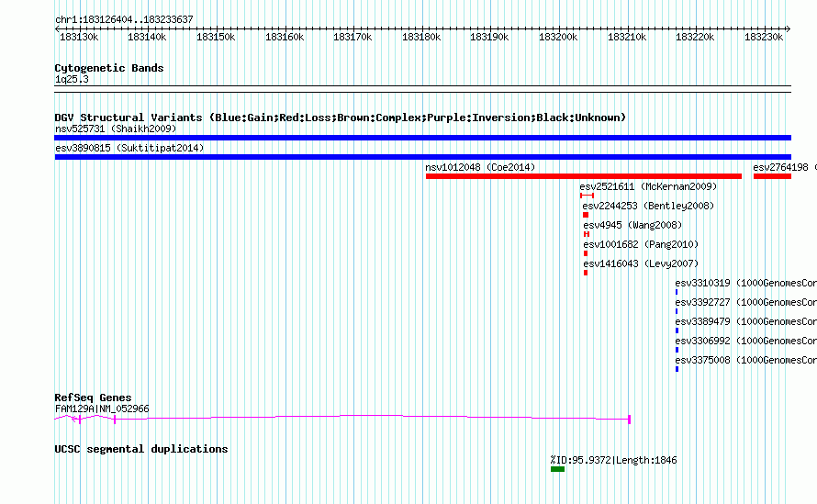Click the esv4945 (Wang2008) red marker
This screenshot has width=817, height=504.
coord(587,234)
